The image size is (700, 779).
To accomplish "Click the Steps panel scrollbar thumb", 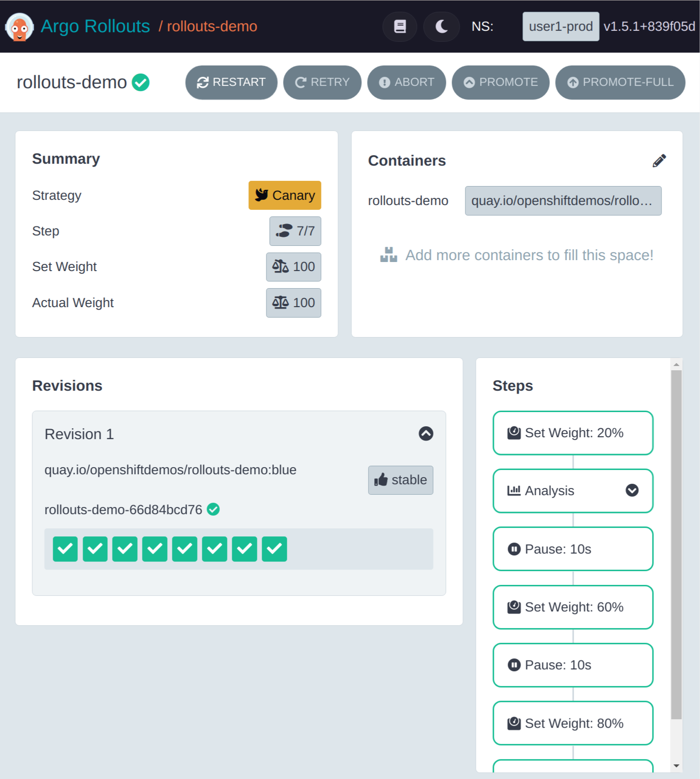I will point(676,545).
